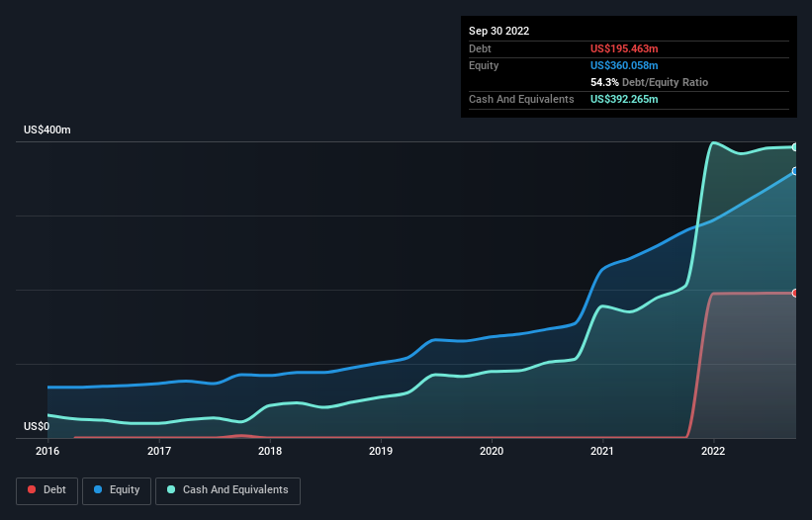
Task: Toggle the Debt series legend button
Action: coord(47,490)
